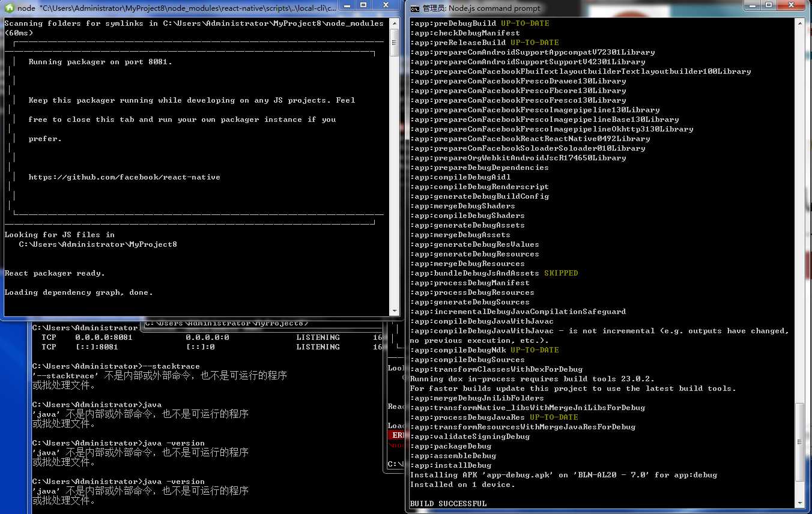Click the ':app:packageDebug' line
Image resolution: width=812 pixels, height=514 pixels.
(450, 446)
